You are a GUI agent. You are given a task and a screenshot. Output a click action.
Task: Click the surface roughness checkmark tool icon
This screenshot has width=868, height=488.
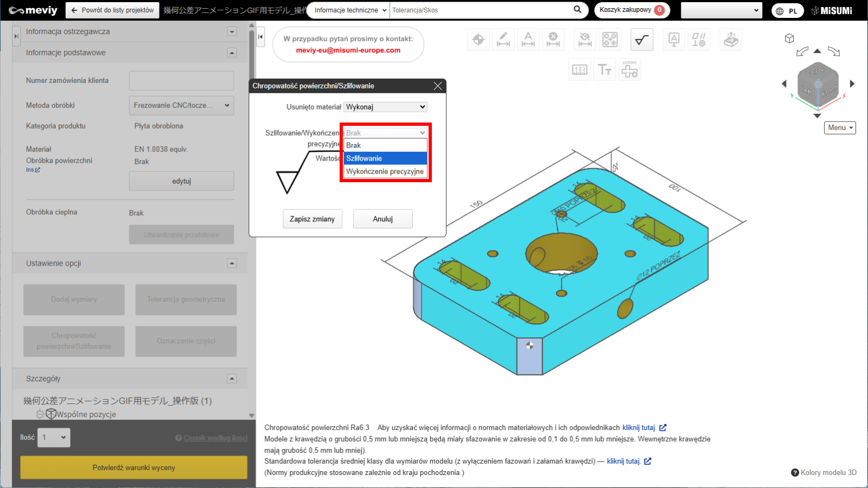[642, 40]
